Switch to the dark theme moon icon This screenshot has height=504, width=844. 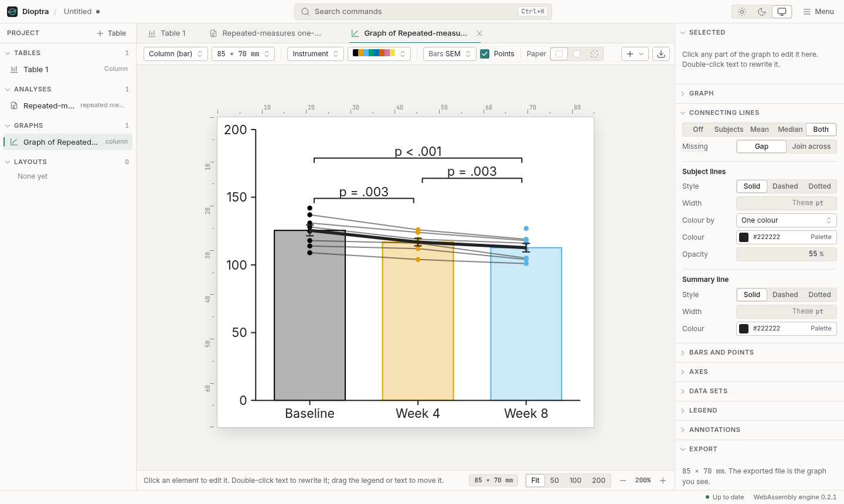click(x=762, y=12)
